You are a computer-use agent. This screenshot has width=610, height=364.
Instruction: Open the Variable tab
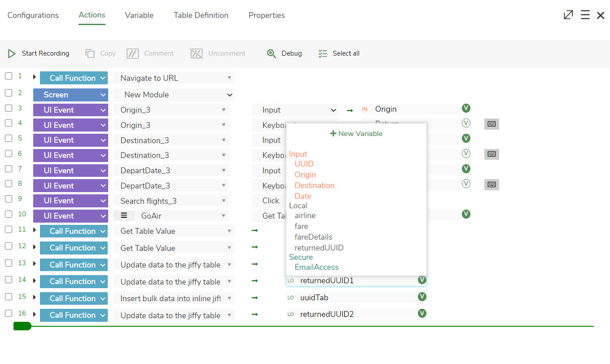(x=139, y=15)
